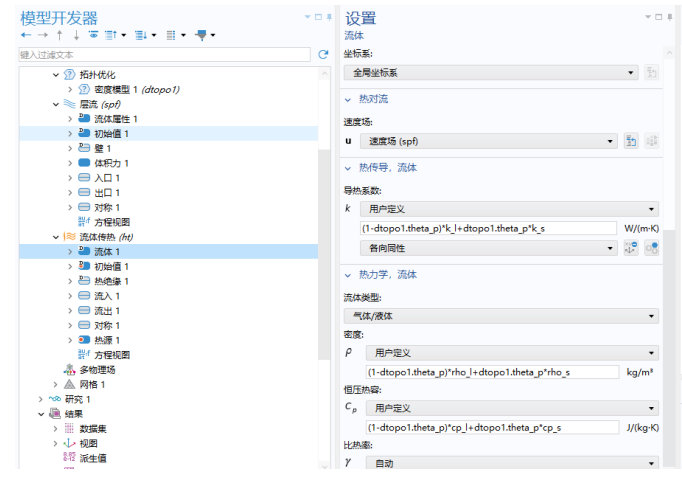Click the 流体传热 (ht) physics icon
682x481 pixels.
(70, 237)
